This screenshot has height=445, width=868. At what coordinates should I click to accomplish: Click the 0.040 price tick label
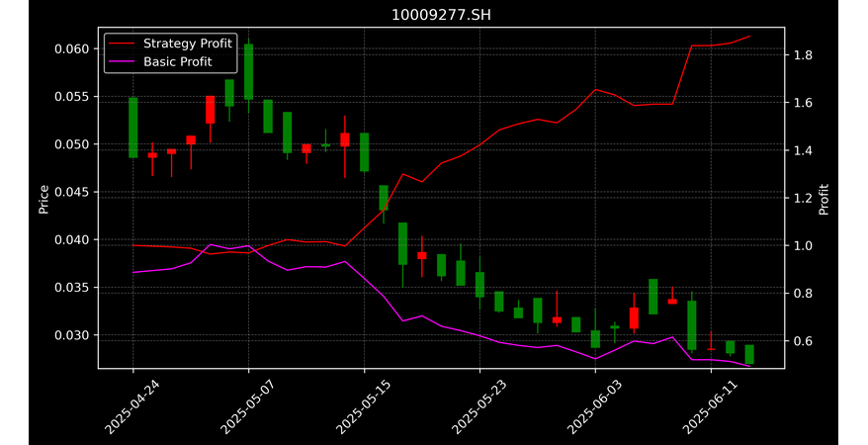pyautogui.click(x=71, y=240)
